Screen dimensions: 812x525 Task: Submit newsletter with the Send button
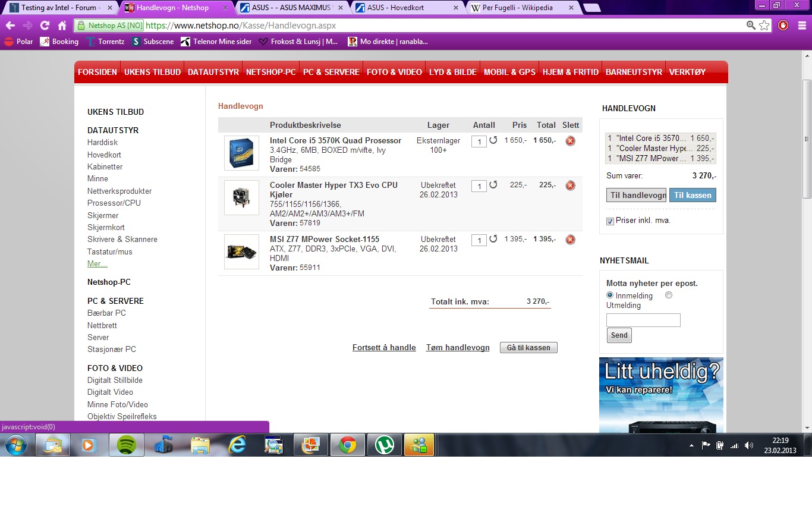tap(619, 335)
